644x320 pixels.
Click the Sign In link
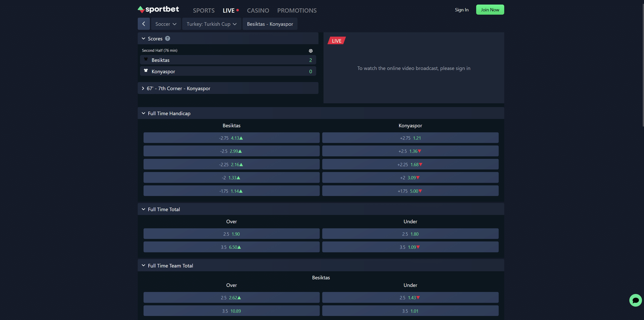(x=462, y=10)
